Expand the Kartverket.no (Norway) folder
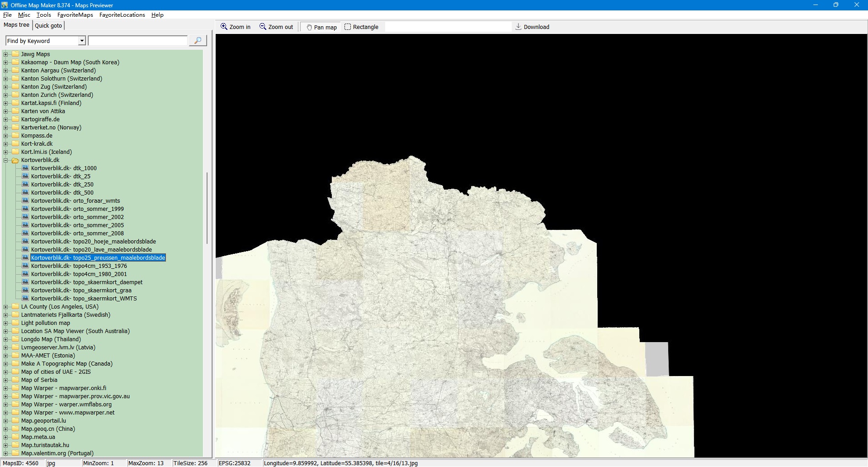The image size is (868, 467). point(6,128)
